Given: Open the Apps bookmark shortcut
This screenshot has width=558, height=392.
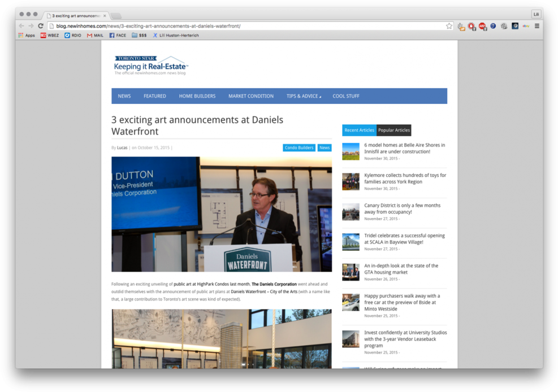Looking at the screenshot, I should (x=26, y=35).
